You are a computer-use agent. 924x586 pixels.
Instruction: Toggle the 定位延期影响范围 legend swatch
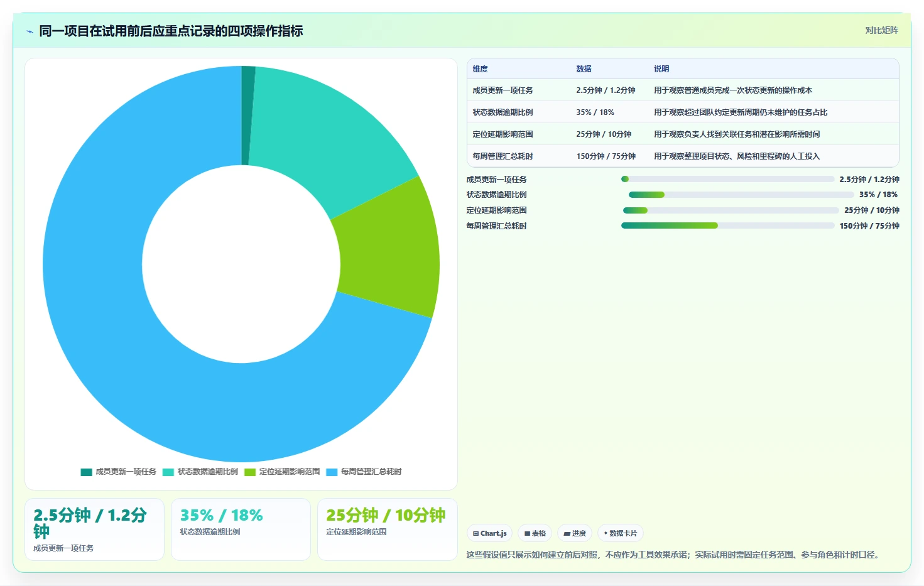click(250, 472)
